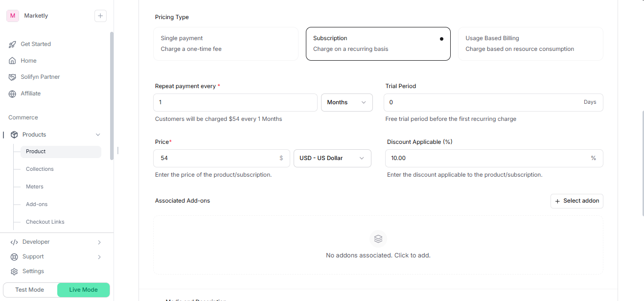Viewport: 644px width, 301px height.
Task: Switch to Test Mode
Action: pyautogui.click(x=30, y=290)
